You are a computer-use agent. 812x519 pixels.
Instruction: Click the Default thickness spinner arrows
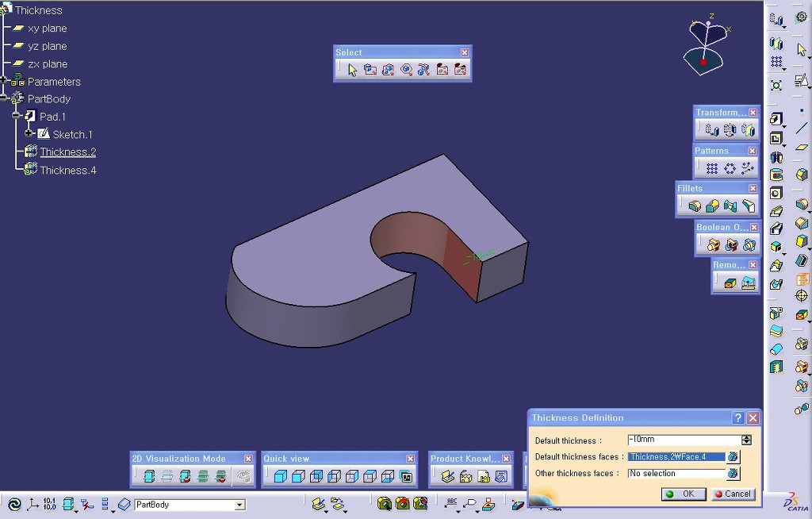click(746, 440)
